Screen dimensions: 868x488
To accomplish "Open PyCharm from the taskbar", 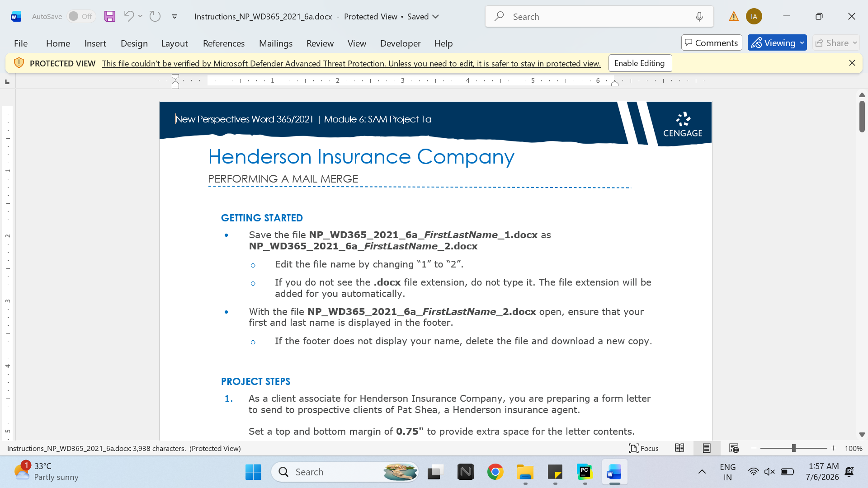I will click(585, 472).
